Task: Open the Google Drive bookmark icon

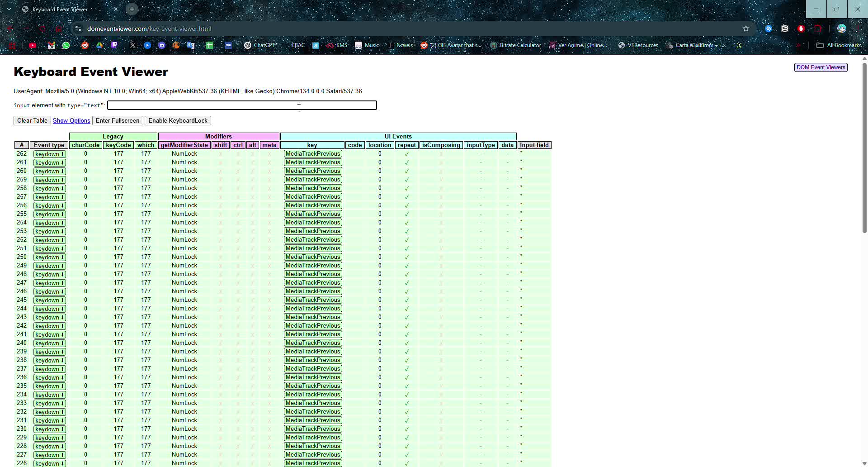Action: (x=99, y=45)
